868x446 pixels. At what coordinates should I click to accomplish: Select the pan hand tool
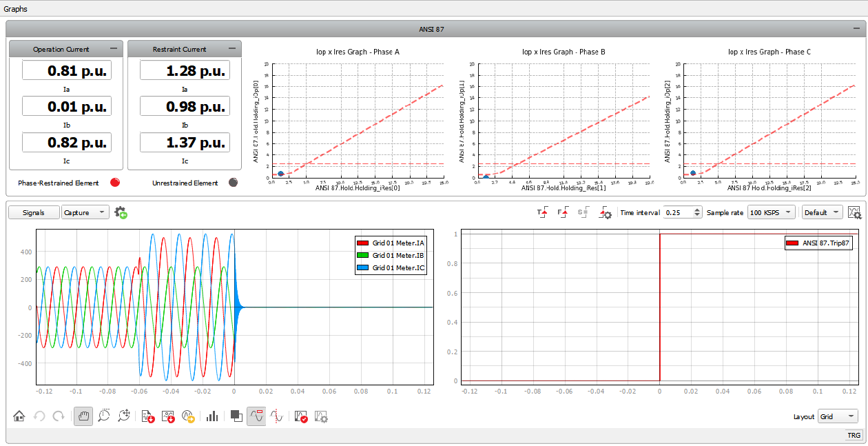click(83, 416)
